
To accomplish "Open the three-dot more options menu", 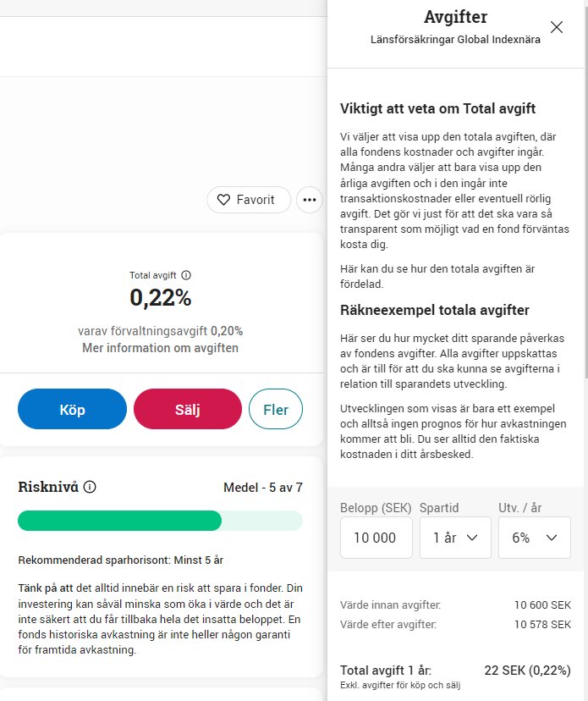I will [310, 200].
